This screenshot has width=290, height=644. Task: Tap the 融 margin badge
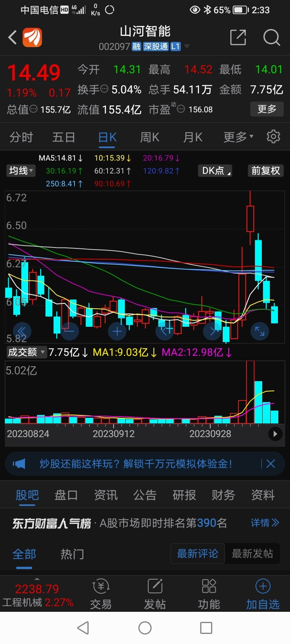136,47
